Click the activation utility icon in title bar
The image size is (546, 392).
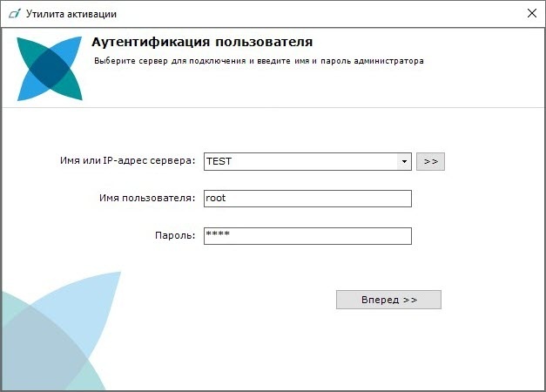[14, 14]
